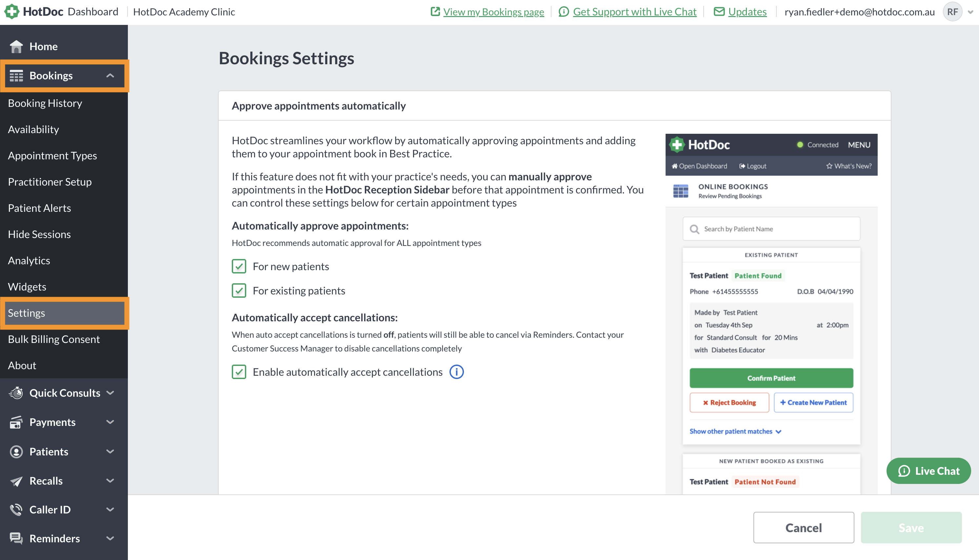This screenshot has width=979, height=560.
Task: Click the RF user avatar
Action: pyautogui.click(x=952, y=11)
